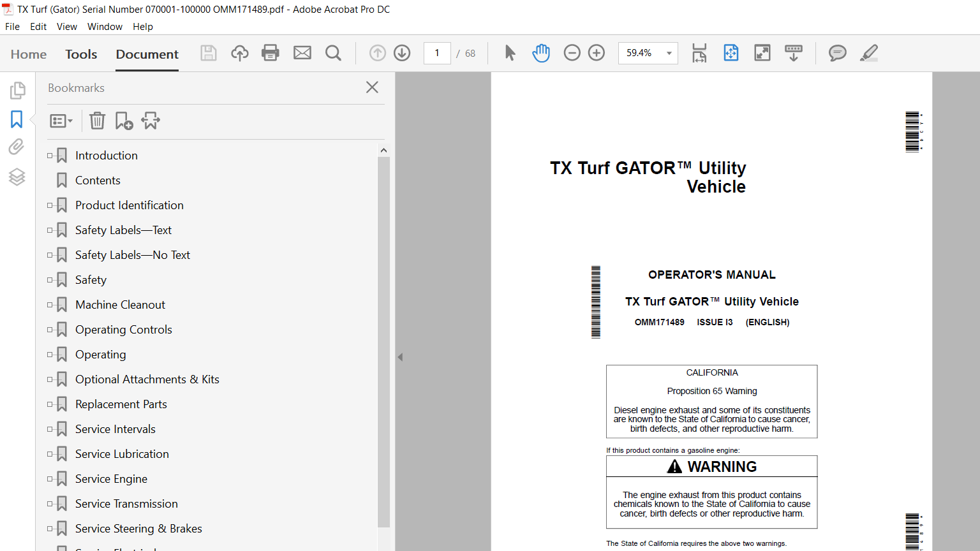Click the page number input field
This screenshot has height=551, width=980.
point(437,53)
